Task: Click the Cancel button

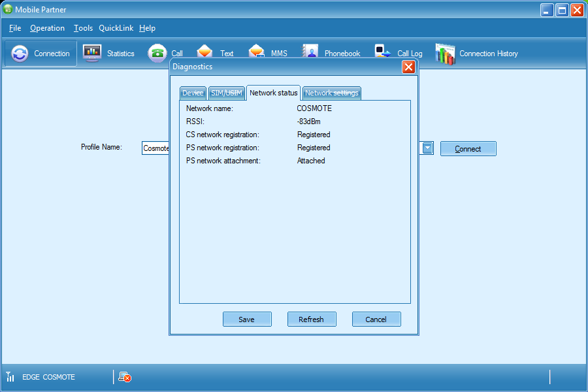Action: point(376,319)
